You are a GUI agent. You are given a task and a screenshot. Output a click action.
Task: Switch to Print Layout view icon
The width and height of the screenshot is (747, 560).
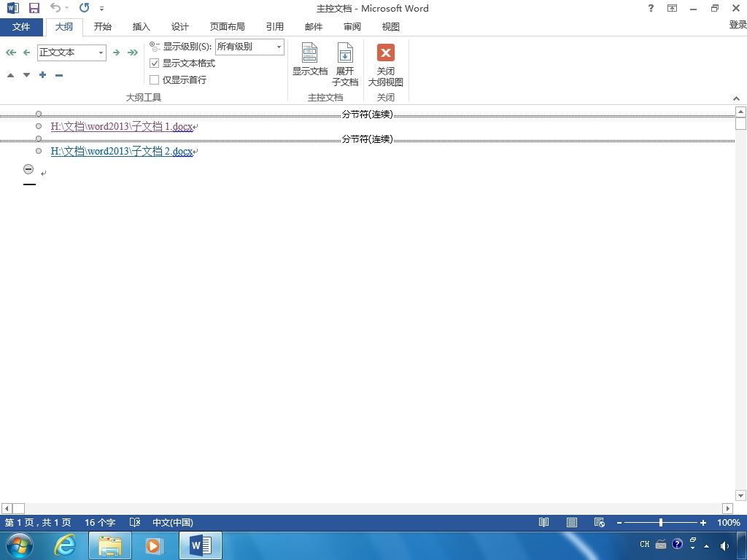click(572, 522)
